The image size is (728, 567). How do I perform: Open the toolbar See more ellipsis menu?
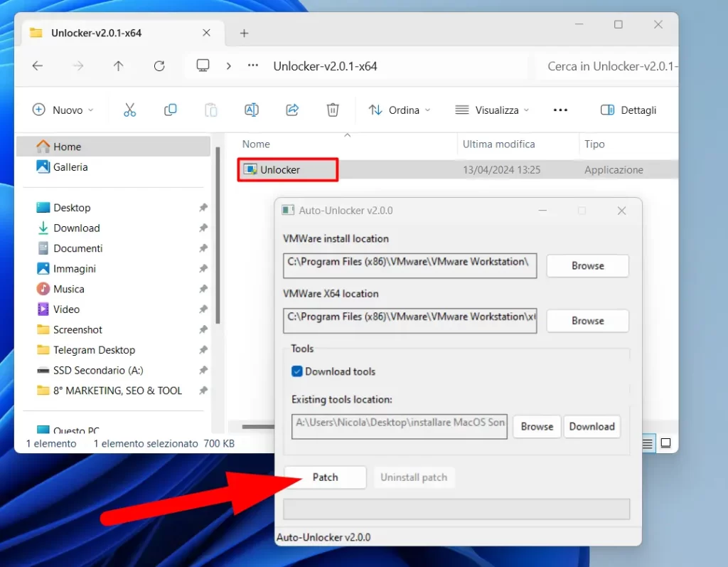click(x=560, y=110)
